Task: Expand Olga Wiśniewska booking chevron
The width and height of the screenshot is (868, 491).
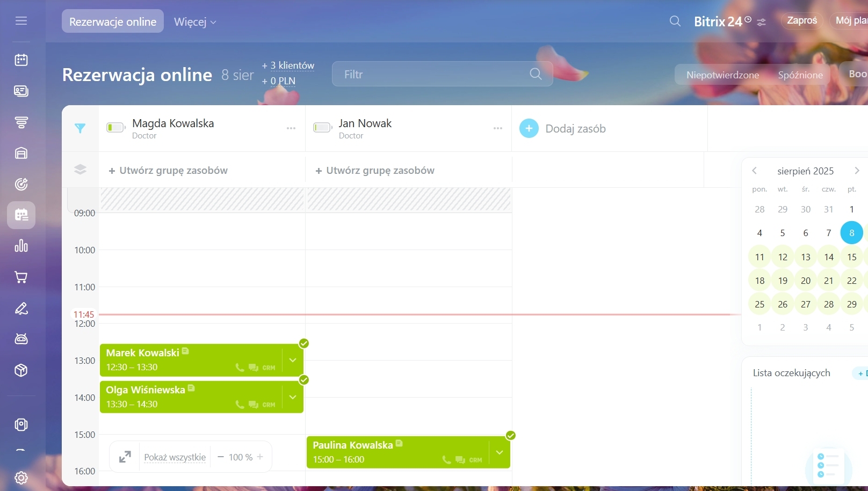Action: pos(293,397)
